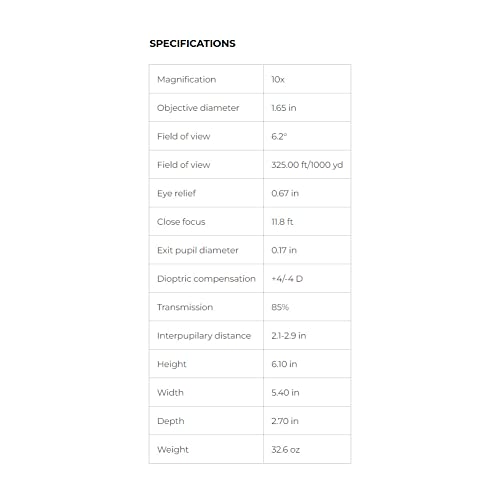Click the 32.6 oz weight value
500x500 pixels.
click(x=286, y=450)
